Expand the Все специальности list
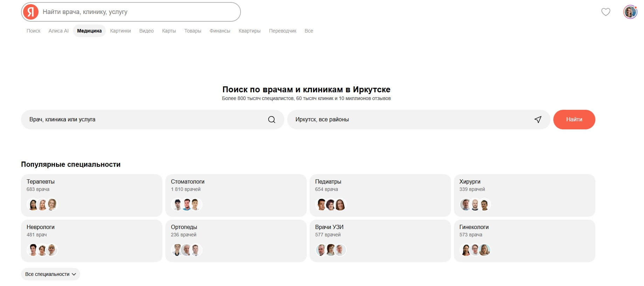This screenshot has height=286, width=644. point(50,274)
